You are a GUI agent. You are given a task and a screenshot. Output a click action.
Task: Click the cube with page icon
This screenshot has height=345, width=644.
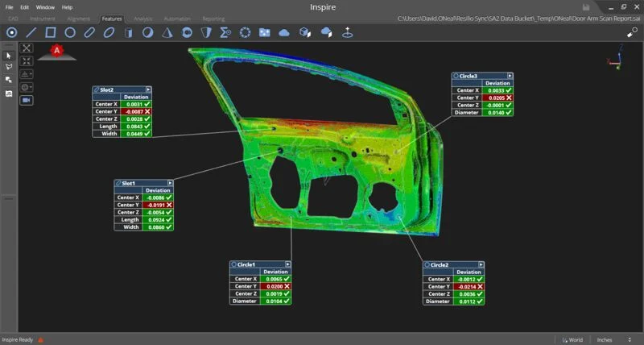(x=305, y=32)
